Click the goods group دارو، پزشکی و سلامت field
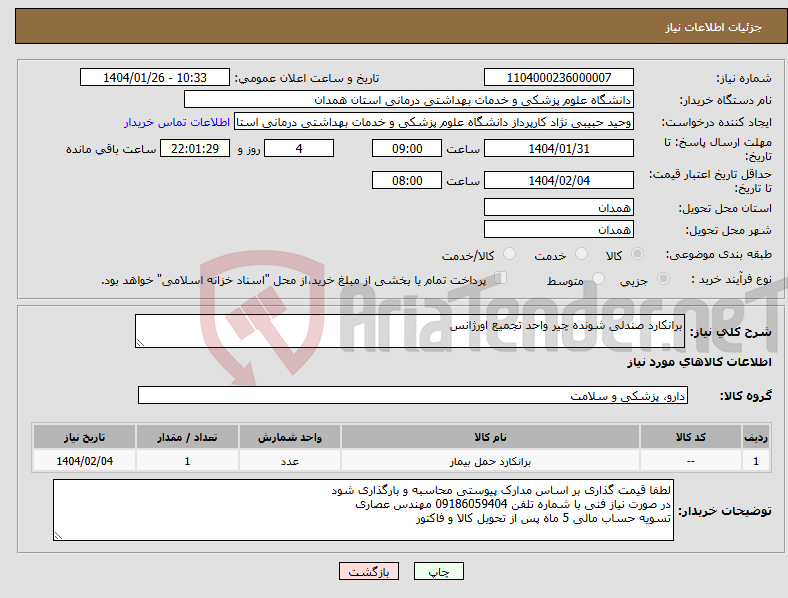 click(x=413, y=395)
